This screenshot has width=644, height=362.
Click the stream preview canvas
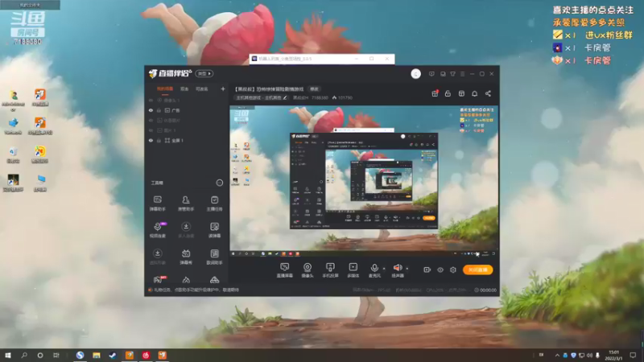[364, 180]
